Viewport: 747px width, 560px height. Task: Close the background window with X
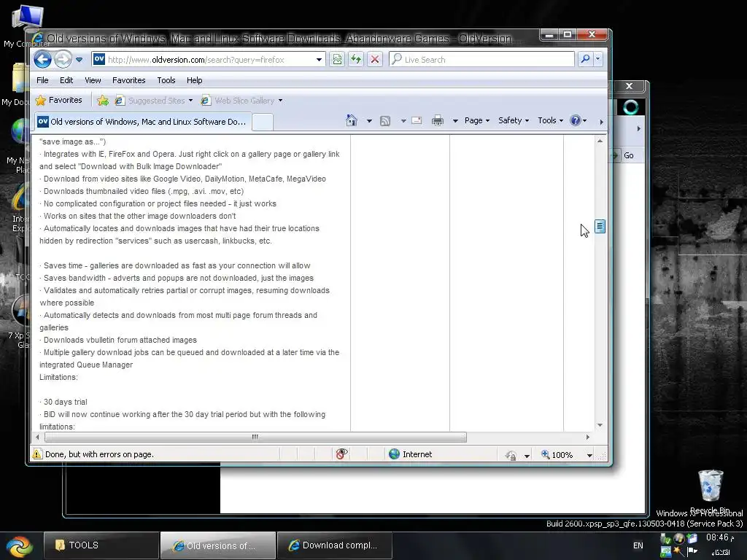click(629, 86)
